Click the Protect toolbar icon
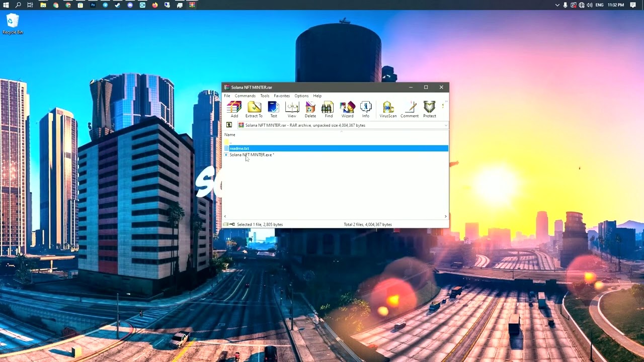 [x=430, y=110]
